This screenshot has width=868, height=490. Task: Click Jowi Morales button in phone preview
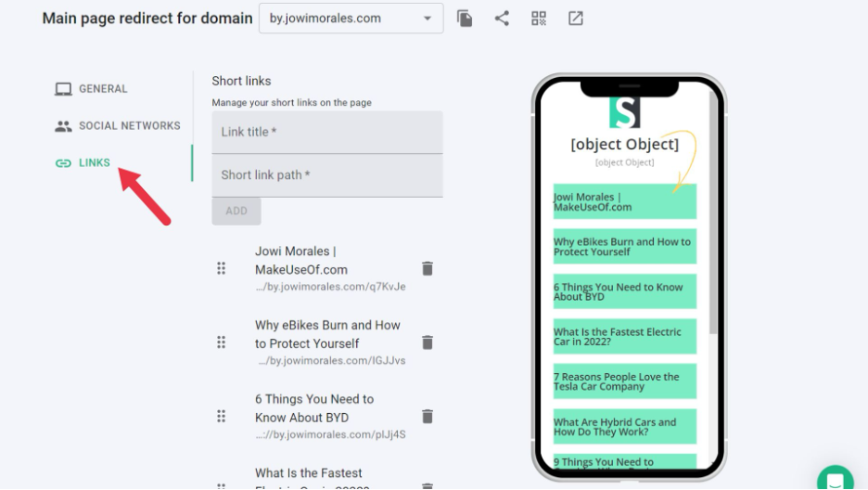624,201
